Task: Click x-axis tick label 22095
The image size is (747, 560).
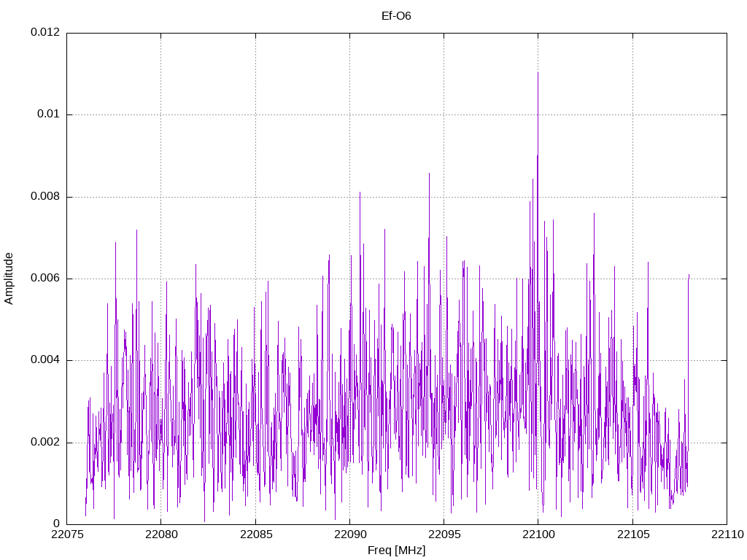Action: click(444, 534)
